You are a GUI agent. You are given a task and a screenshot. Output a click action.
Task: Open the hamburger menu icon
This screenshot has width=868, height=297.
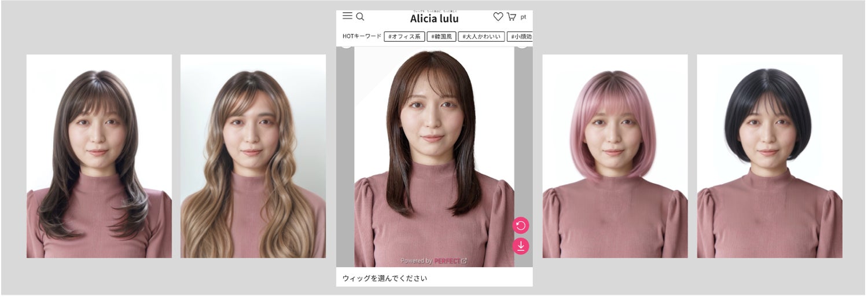(347, 16)
